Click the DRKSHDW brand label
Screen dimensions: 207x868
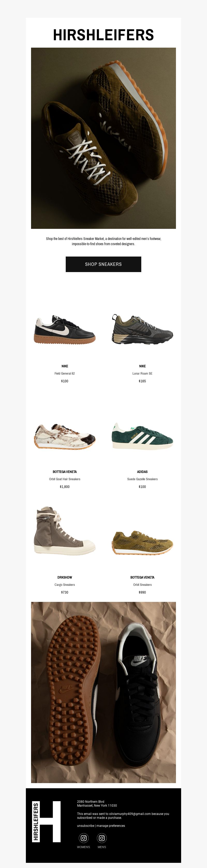click(x=65, y=577)
